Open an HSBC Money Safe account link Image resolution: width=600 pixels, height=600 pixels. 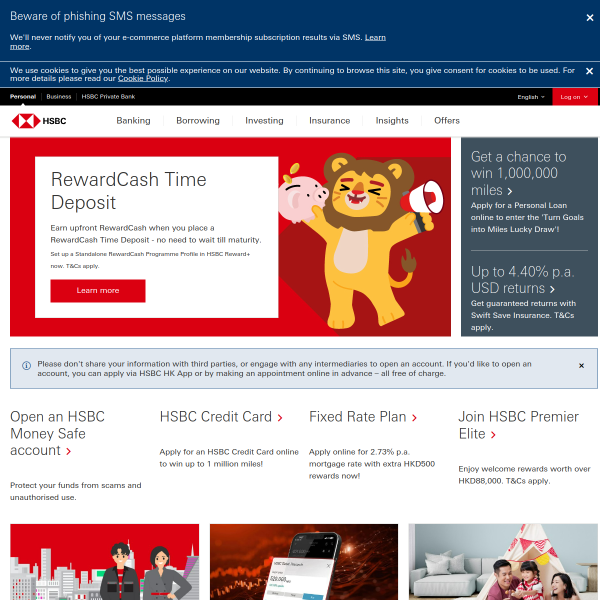(x=57, y=434)
